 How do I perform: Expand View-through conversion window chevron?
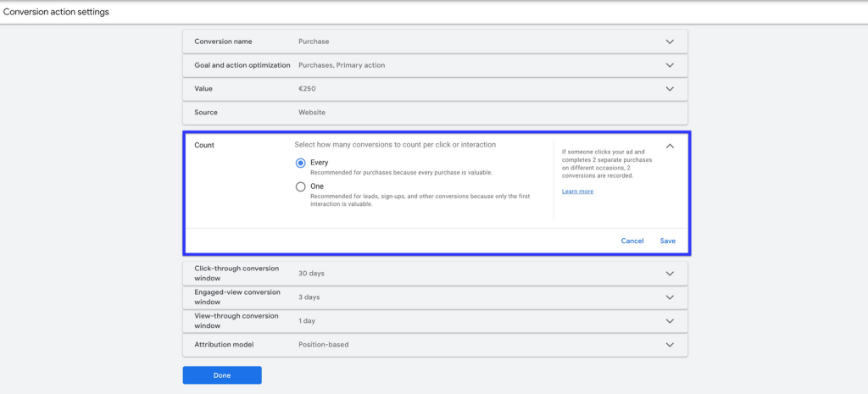tap(670, 321)
